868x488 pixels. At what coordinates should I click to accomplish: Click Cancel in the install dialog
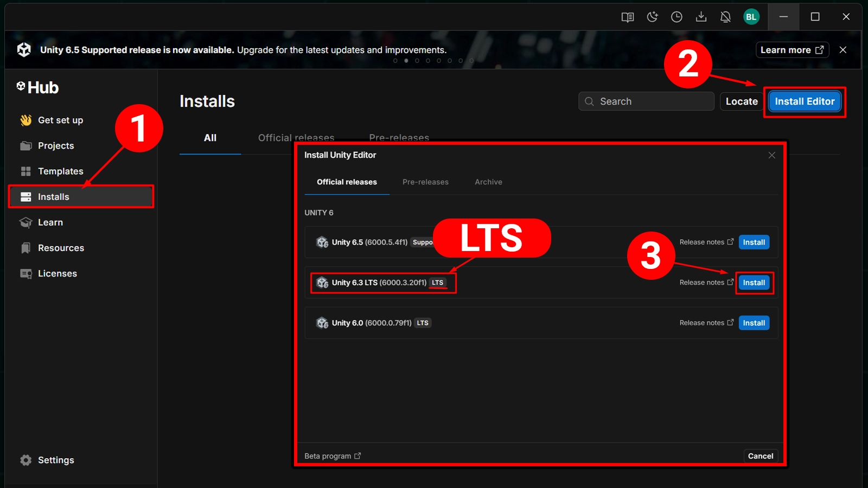(761, 456)
